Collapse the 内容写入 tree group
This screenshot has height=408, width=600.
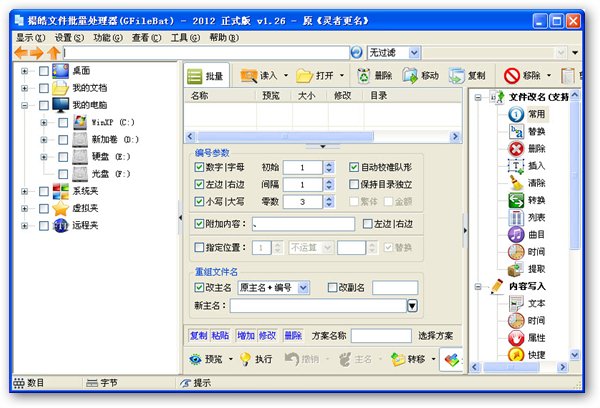point(478,286)
